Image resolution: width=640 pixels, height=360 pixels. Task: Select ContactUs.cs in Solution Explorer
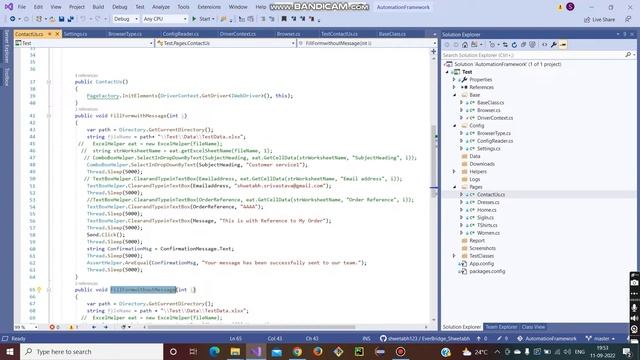(x=491, y=194)
